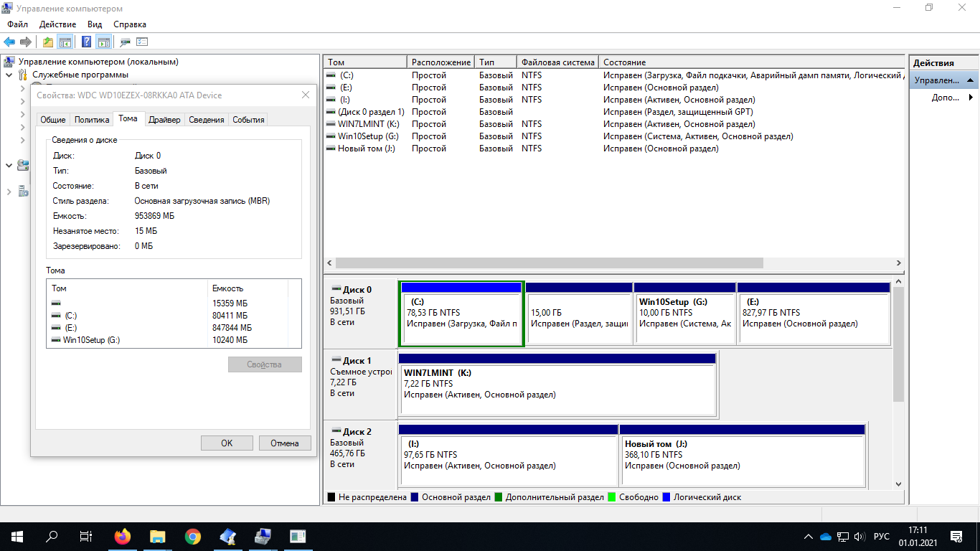This screenshot has width=980, height=551.
Task: Click the Computer Management root node icon
Action: click(10, 62)
